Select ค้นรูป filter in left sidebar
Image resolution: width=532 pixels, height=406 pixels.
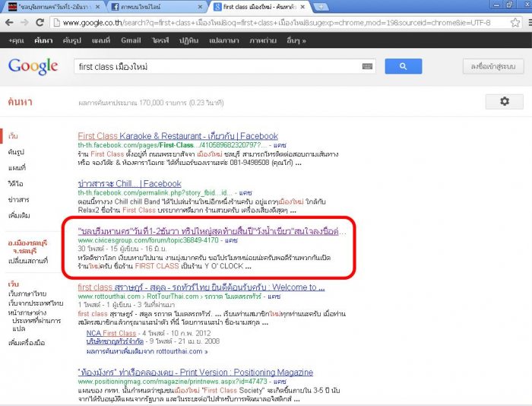16,152
